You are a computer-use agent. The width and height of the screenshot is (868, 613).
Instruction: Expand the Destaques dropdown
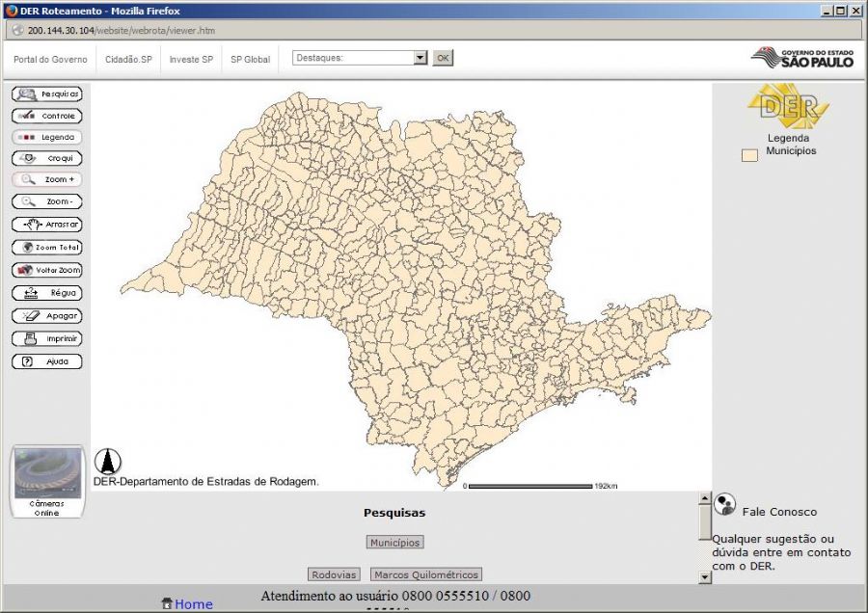[420, 58]
